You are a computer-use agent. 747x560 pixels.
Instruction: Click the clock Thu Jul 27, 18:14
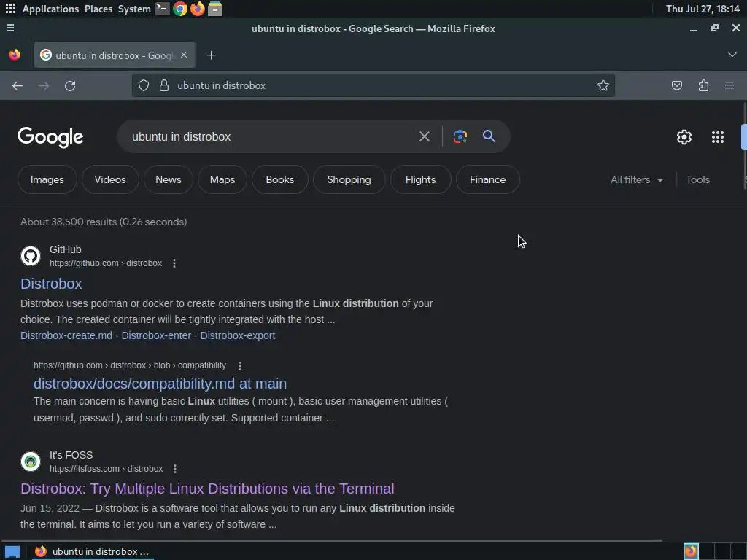point(703,9)
